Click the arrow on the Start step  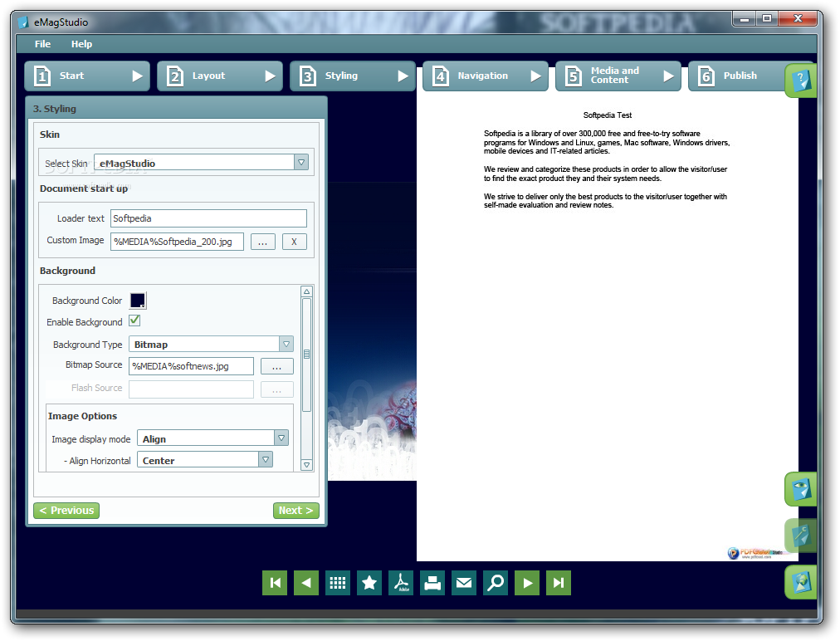(138, 76)
